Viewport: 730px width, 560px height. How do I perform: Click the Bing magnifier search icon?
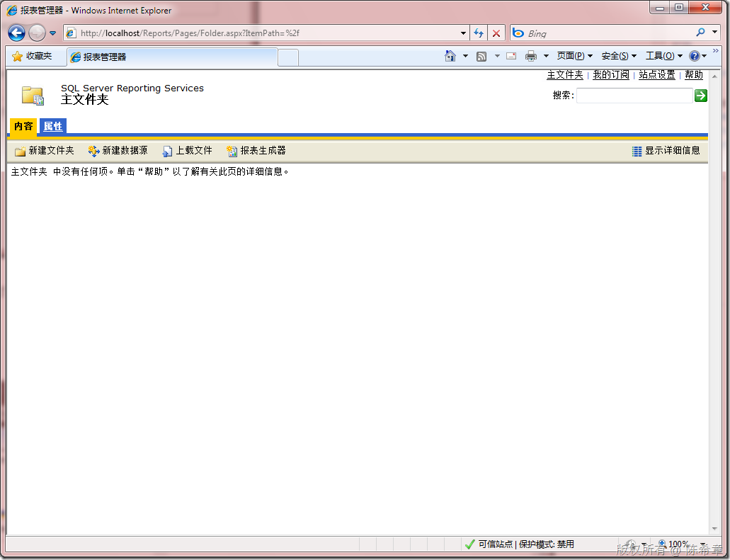pos(700,33)
